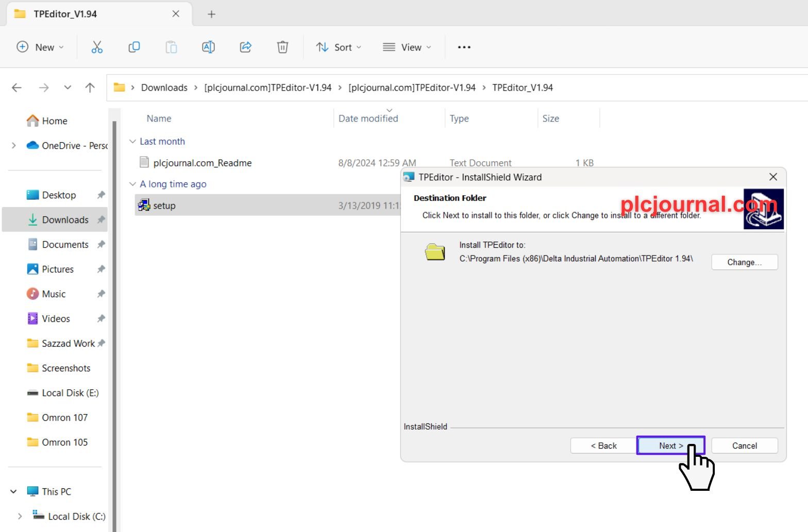This screenshot has width=808, height=532.
Task: Click the Cut scissors icon in toolbar
Action: point(97,47)
